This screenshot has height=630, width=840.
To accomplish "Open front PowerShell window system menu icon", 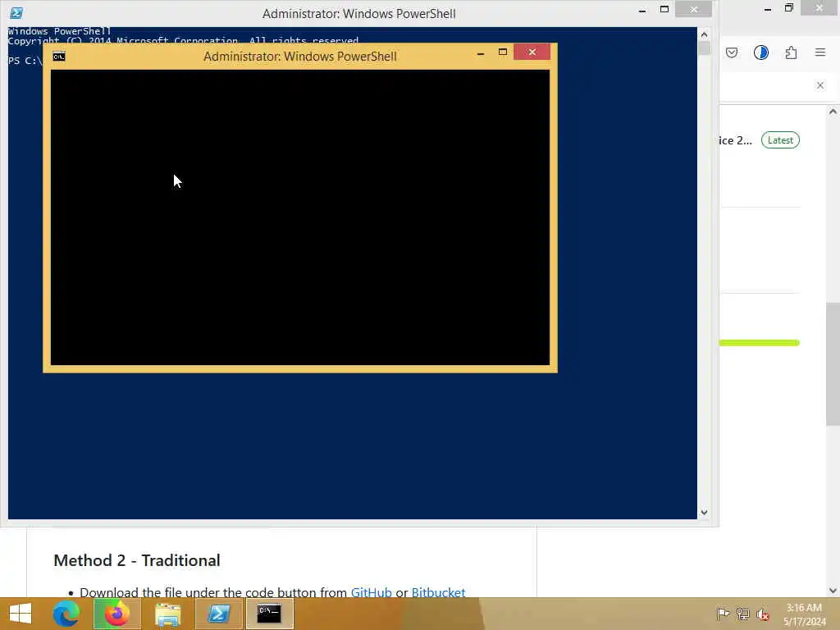I will click(59, 57).
